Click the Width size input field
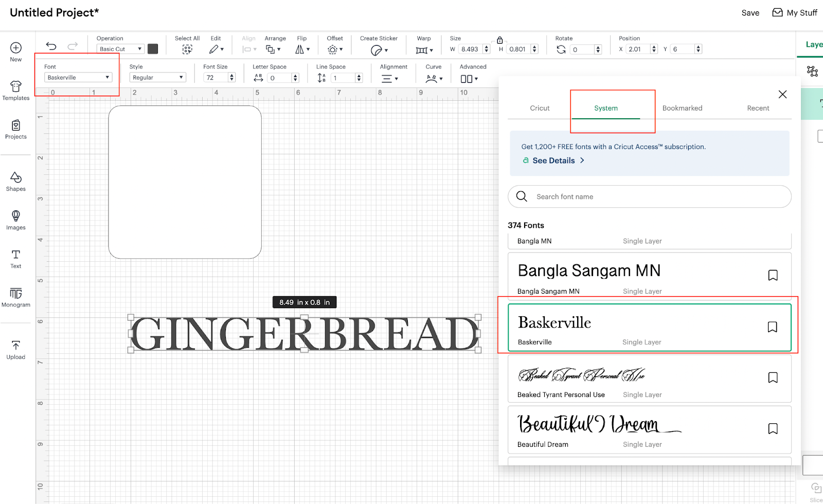 [x=471, y=49]
